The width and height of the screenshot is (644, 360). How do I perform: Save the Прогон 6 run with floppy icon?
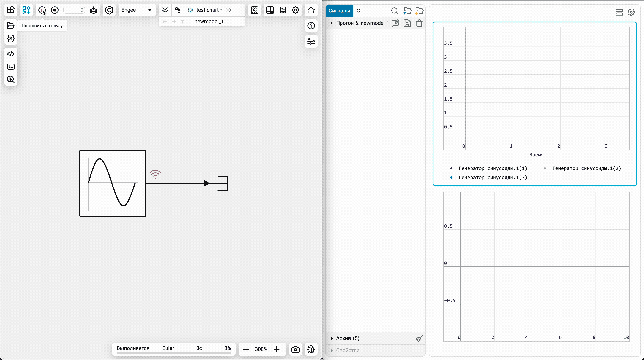[x=407, y=23]
